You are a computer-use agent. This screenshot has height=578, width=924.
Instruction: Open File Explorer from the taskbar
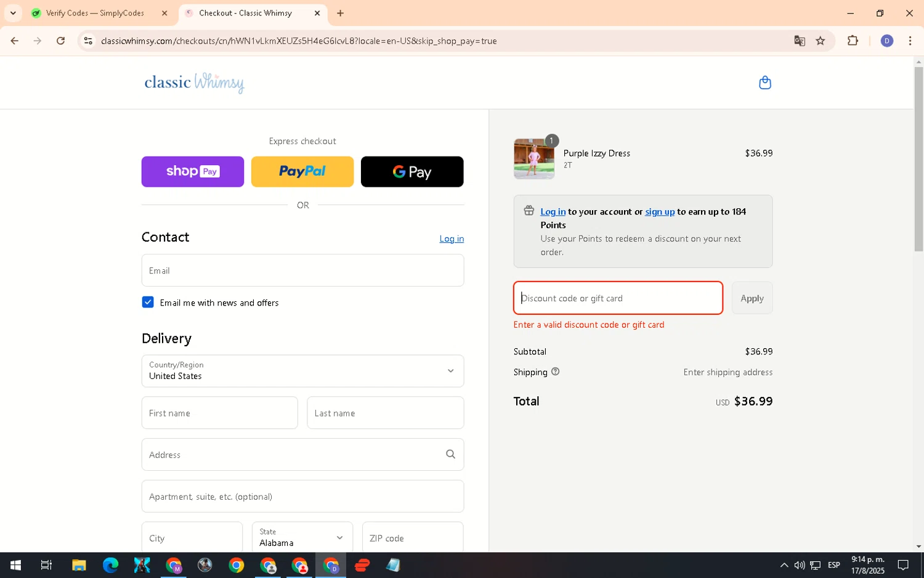coord(79,565)
